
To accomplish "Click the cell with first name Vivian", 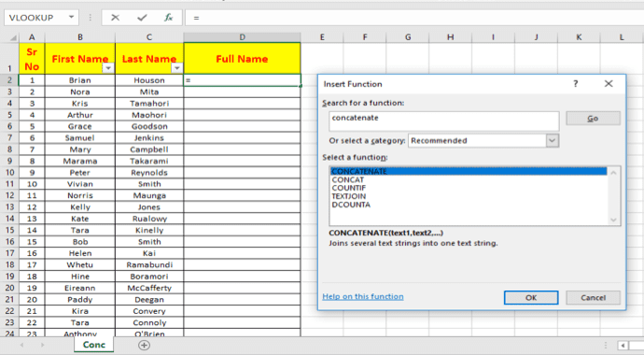I will [x=80, y=184].
